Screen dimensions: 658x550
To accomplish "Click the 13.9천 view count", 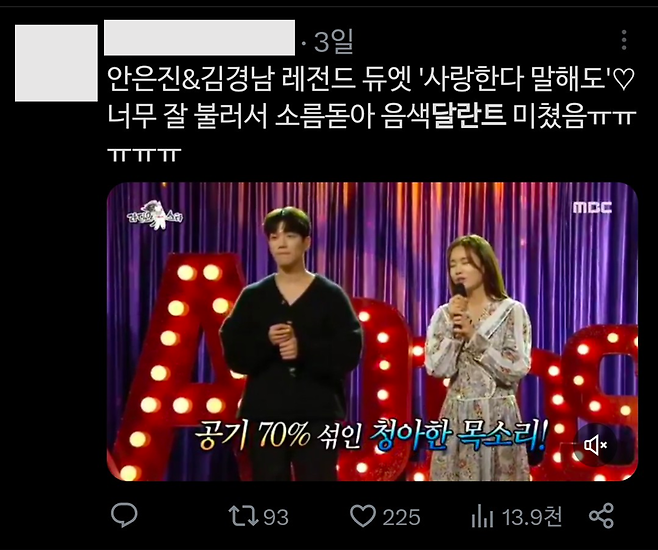I will 532,516.
